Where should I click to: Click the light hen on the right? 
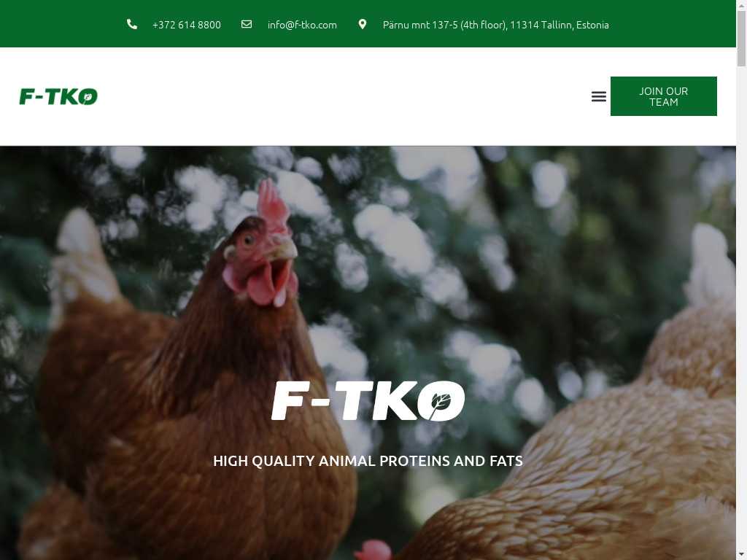(x=595, y=429)
